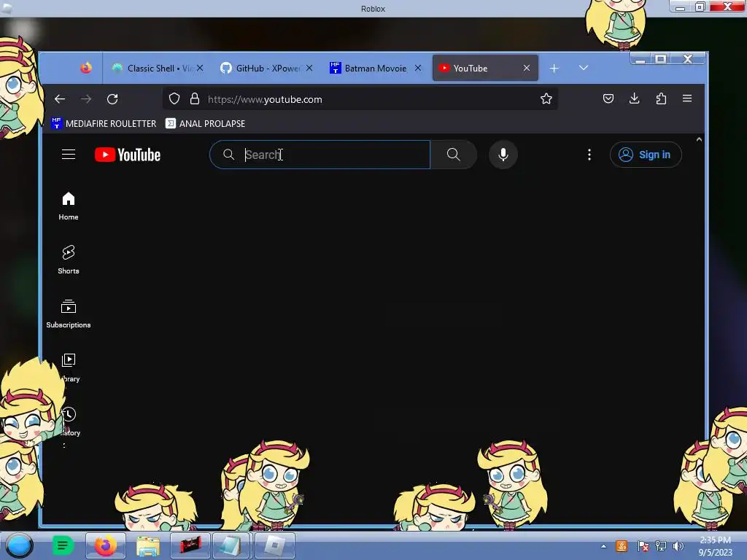747x560 pixels.
Task: Open File Explorer from the taskbar
Action: pos(148,545)
